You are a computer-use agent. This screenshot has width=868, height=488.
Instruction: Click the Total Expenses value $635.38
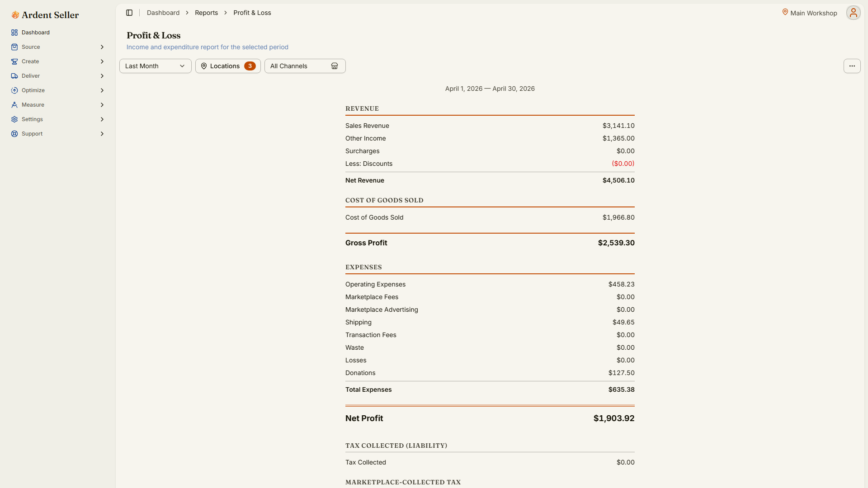click(621, 389)
